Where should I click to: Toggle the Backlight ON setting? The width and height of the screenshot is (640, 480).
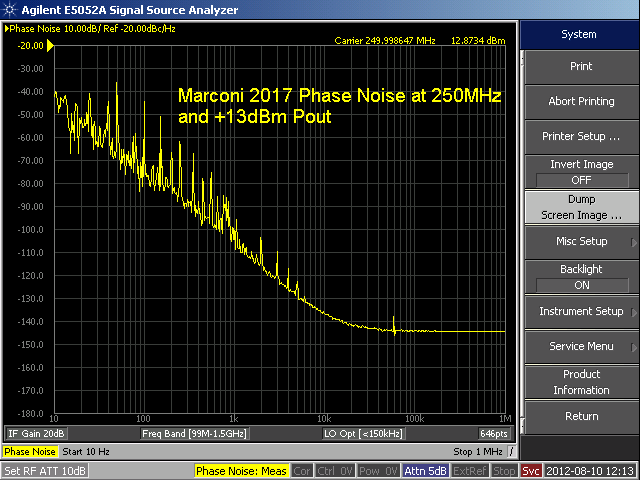point(581,277)
